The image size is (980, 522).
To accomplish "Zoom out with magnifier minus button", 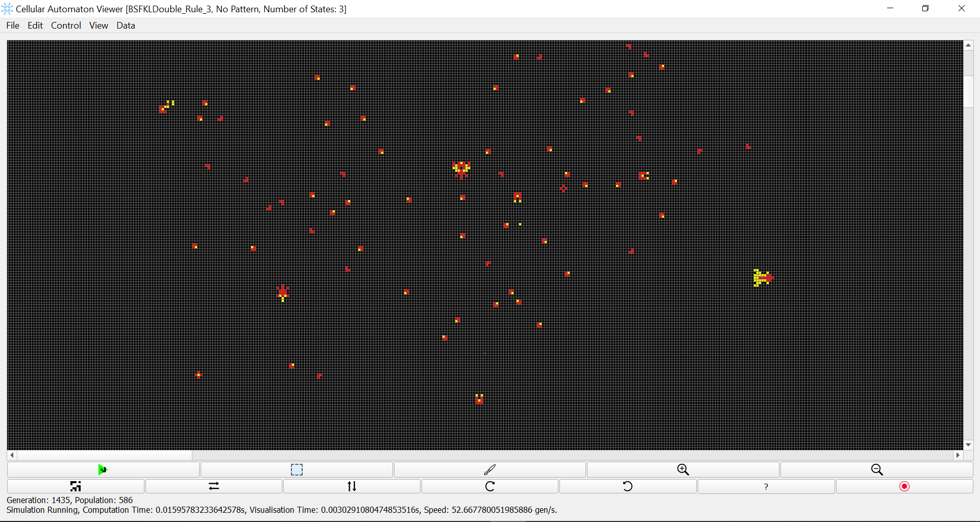I will [x=876, y=469].
